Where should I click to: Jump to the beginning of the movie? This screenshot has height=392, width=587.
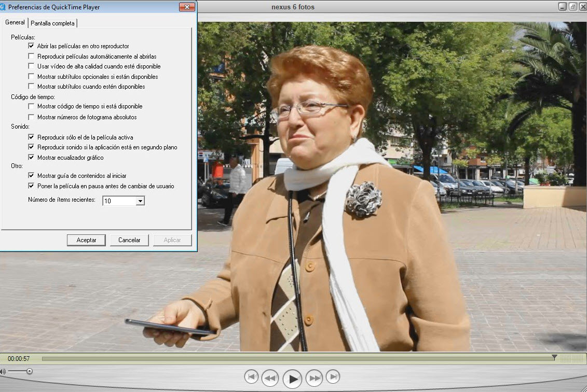click(x=251, y=377)
